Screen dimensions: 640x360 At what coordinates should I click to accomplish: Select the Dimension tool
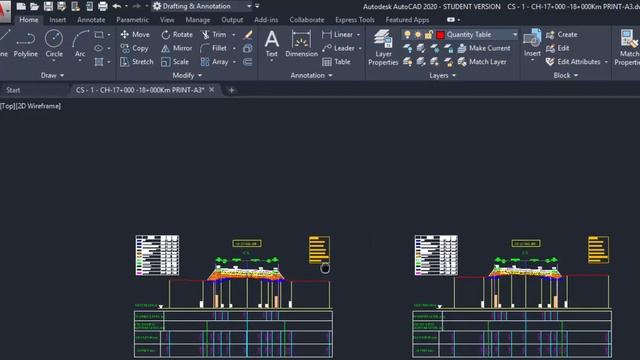301,44
